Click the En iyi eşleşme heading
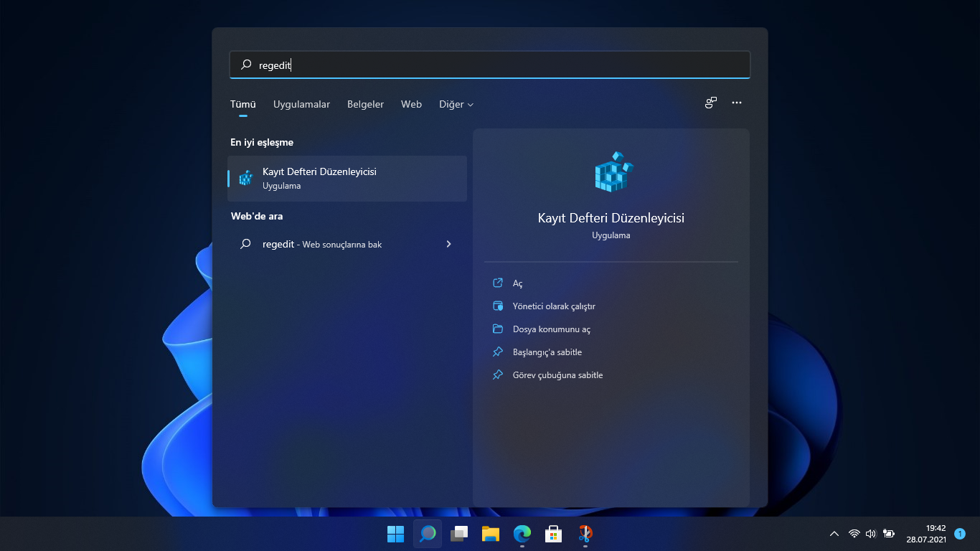 (x=262, y=142)
